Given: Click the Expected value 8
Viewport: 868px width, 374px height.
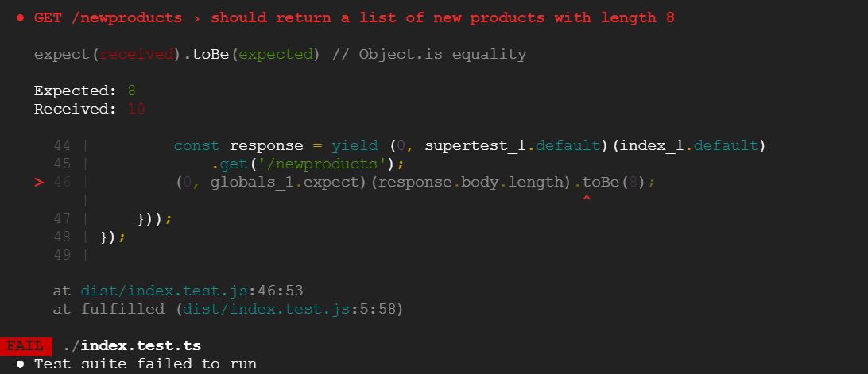Looking at the screenshot, I should [132, 91].
